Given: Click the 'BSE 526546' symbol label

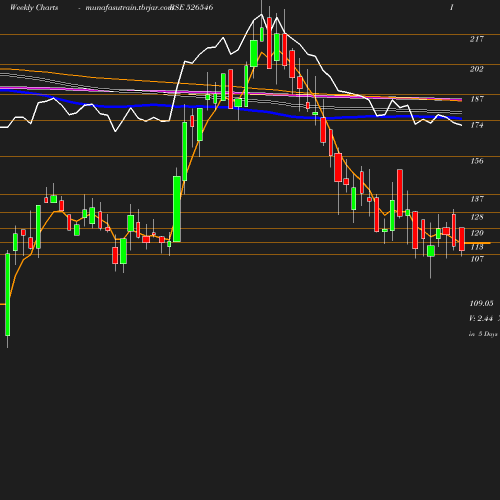Looking at the screenshot, I should click(191, 8).
